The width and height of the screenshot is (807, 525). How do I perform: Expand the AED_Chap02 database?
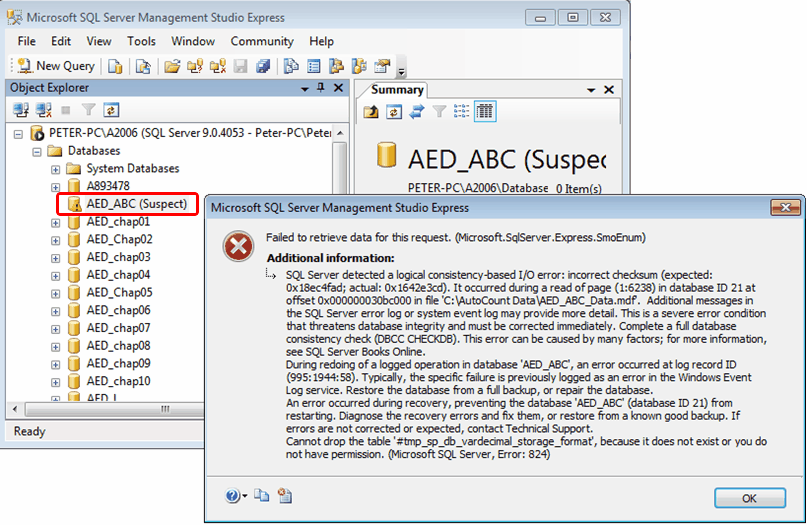point(55,240)
